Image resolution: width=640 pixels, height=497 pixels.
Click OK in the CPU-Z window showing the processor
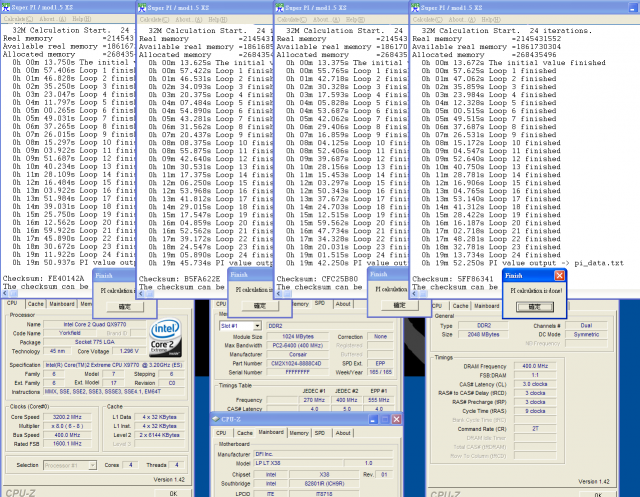(173, 493)
